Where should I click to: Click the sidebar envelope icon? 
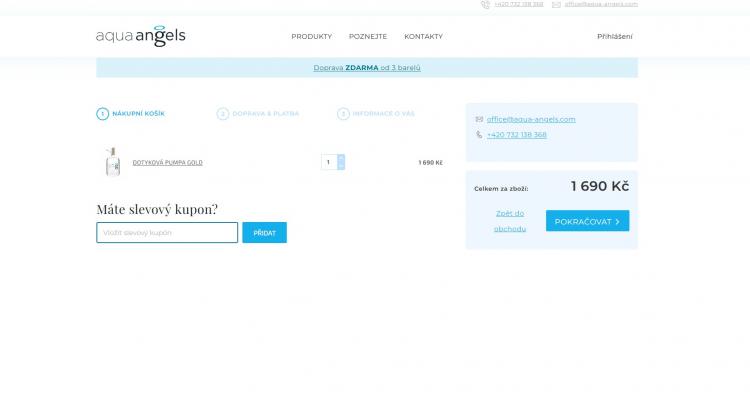479,119
